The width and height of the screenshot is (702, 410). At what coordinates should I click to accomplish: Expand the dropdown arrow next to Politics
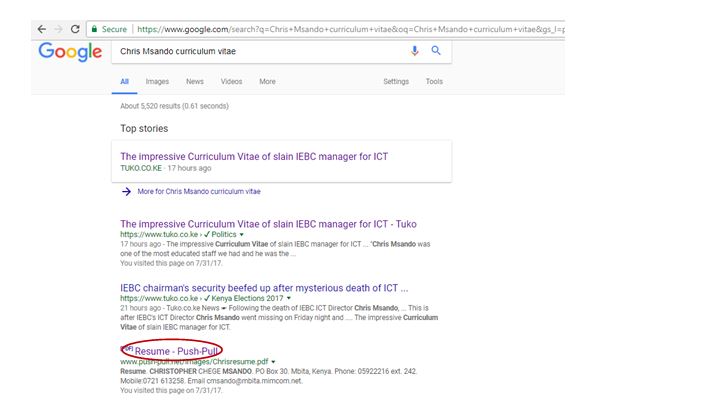click(242, 235)
